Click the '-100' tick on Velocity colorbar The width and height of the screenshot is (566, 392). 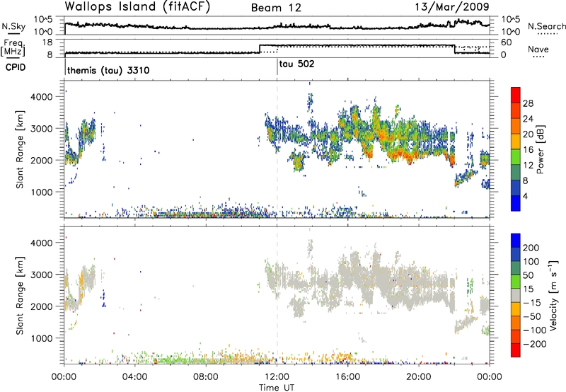coord(535,330)
